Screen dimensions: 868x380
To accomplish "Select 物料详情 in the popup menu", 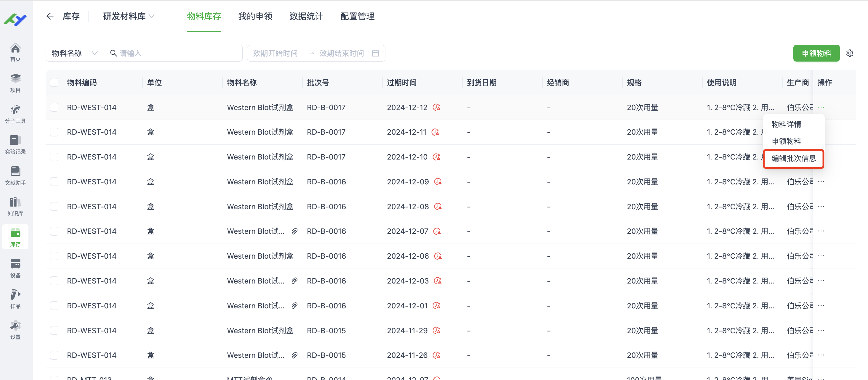I will pyautogui.click(x=786, y=124).
